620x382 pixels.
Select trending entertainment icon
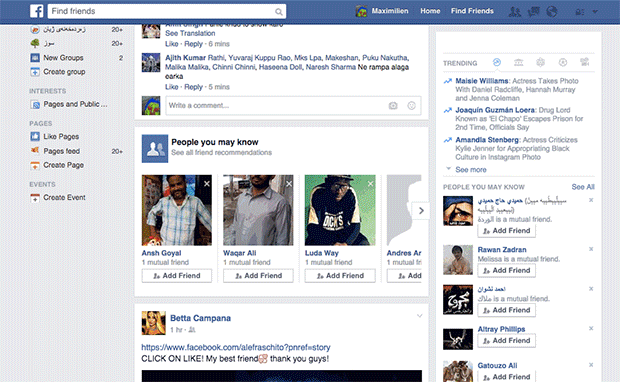pyautogui.click(x=584, y=62)
